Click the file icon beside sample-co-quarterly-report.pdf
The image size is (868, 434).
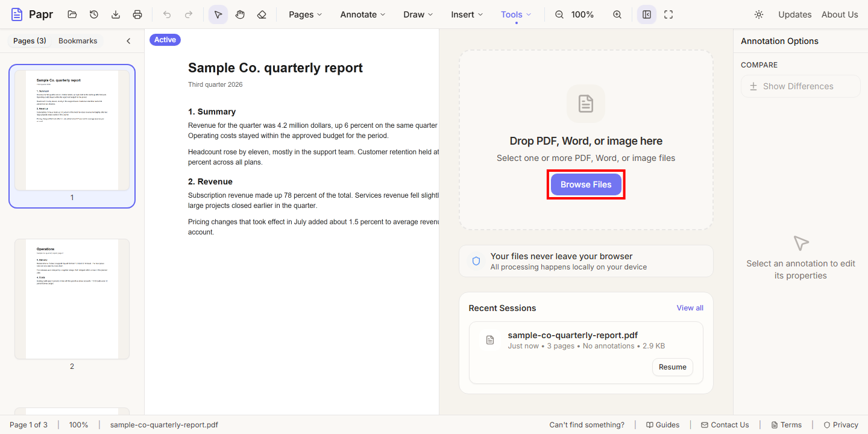tap(490, 340)
